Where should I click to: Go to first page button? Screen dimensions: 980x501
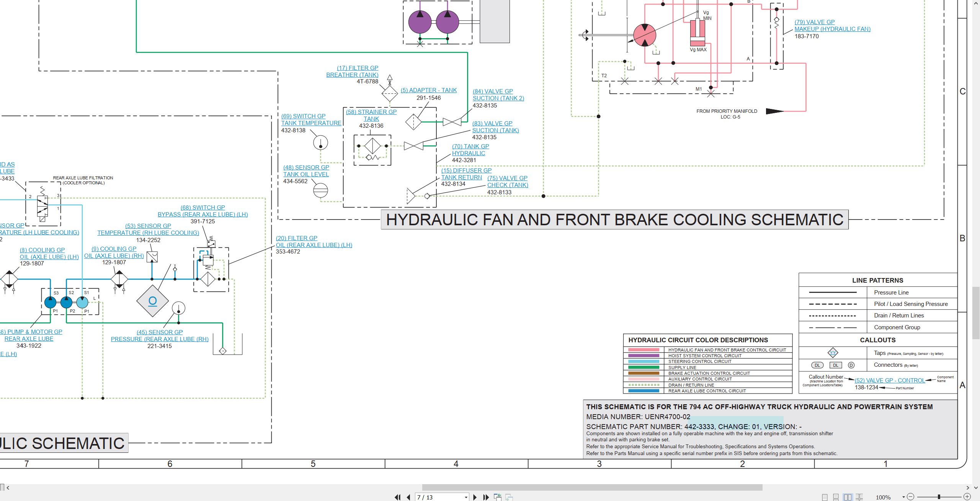pyautogui.click(x=398, y=497)
